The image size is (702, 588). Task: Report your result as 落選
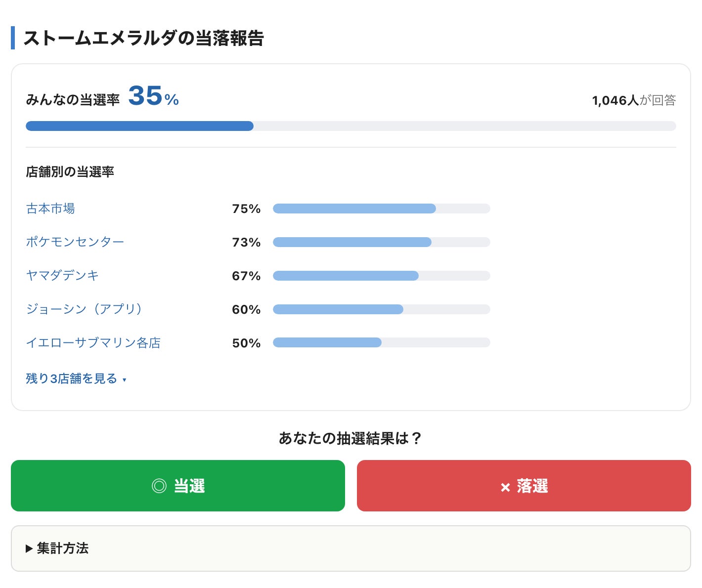[x=524, y=486]
